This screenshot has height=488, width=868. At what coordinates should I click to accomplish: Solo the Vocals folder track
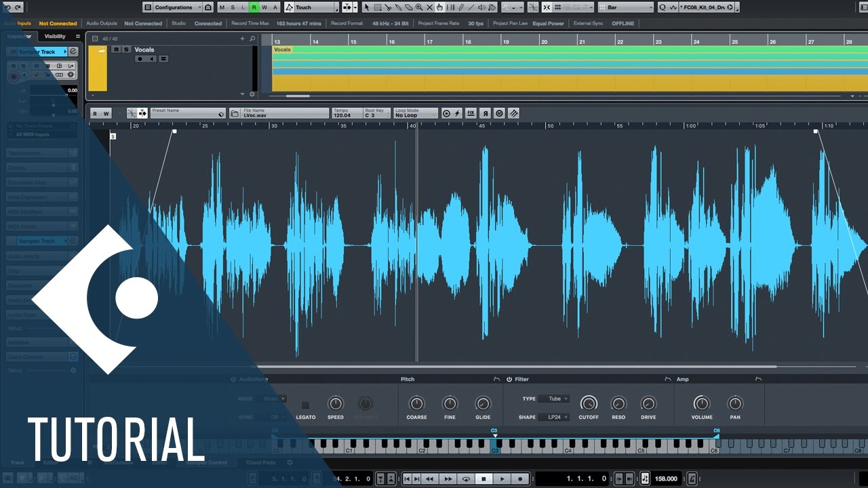tap(126, 49)
